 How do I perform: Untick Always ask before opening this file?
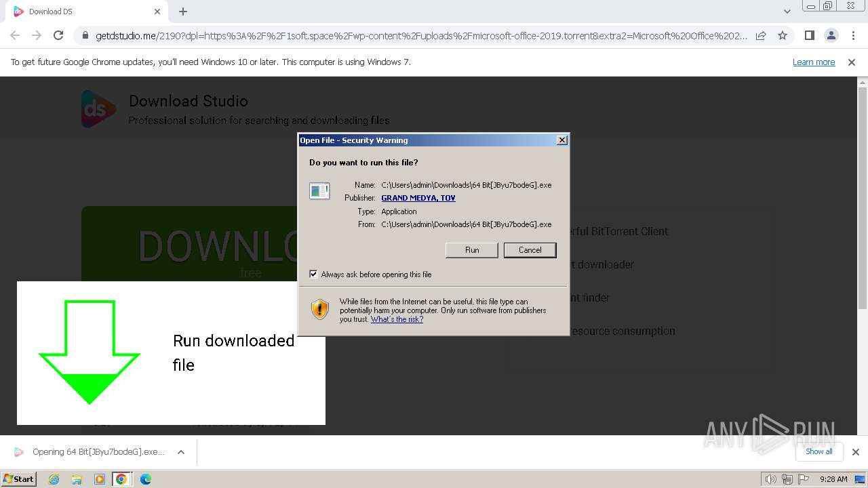pyautogui.click(x=313, y=274)
